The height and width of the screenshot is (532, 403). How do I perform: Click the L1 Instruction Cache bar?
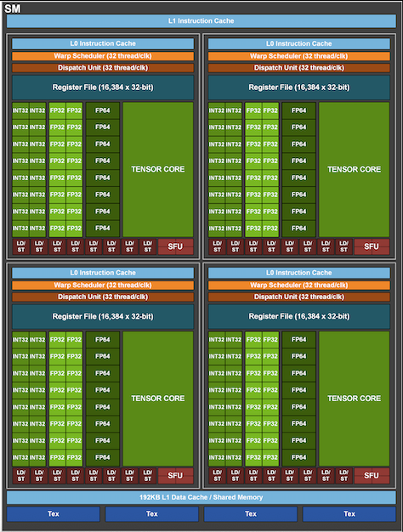(x=201, y=21)
